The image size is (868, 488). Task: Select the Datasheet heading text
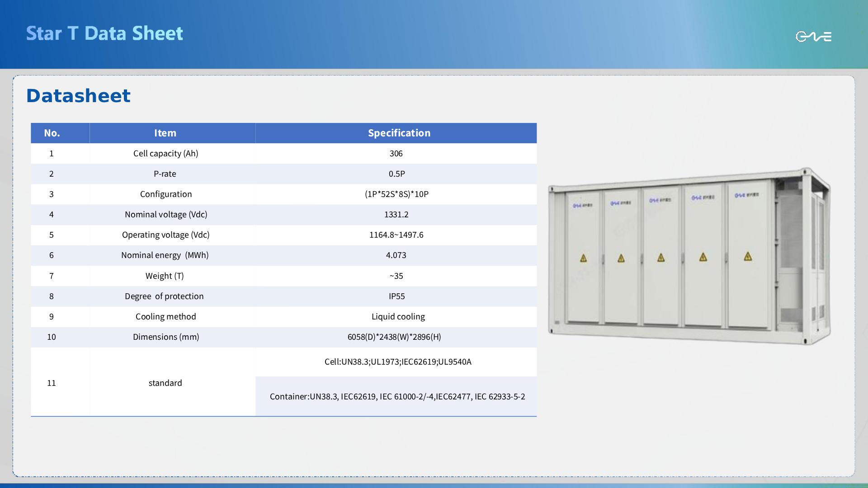point(78,96)
